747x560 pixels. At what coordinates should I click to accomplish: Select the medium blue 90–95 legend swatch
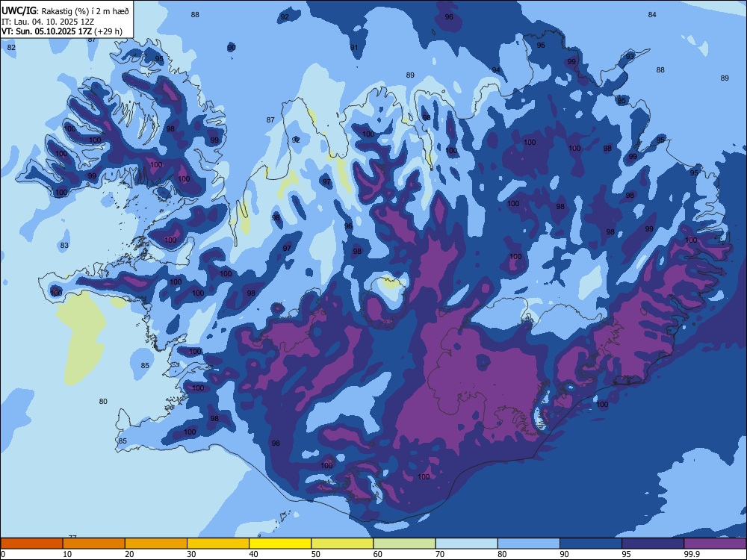(591, 544)
